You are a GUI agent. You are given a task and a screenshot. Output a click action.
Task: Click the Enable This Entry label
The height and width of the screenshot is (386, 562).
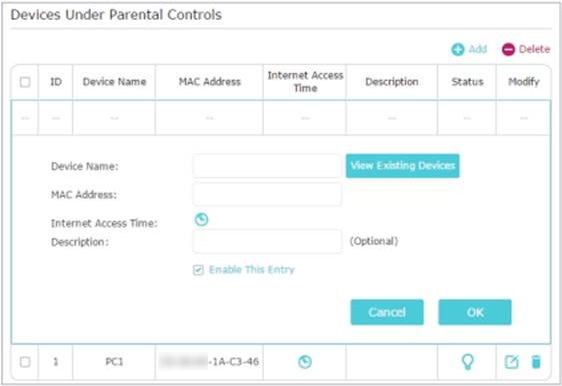pos(252,270)
